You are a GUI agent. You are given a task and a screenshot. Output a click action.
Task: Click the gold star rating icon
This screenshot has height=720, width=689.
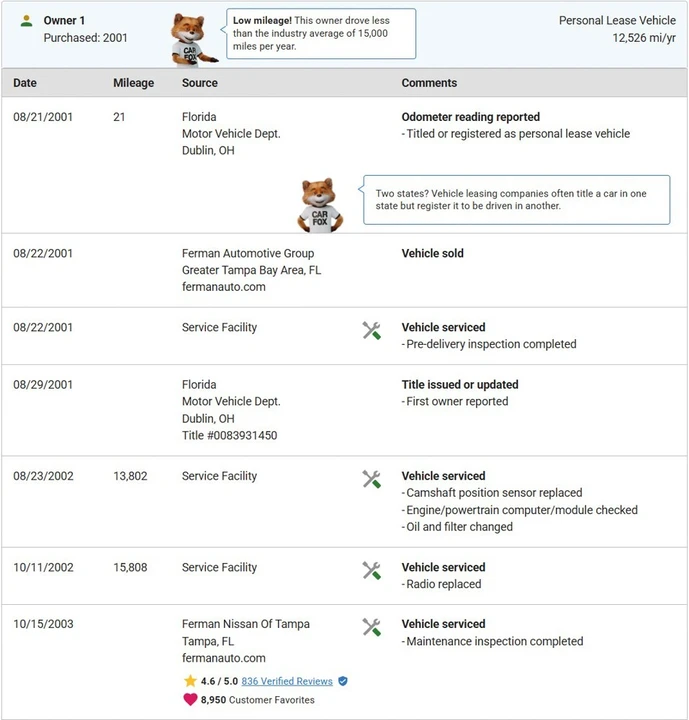pos(190,681)
